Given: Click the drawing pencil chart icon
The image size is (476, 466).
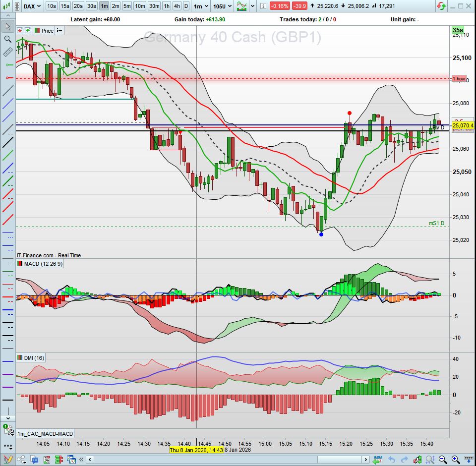Looking at the screenshot, I should (7, 460).
